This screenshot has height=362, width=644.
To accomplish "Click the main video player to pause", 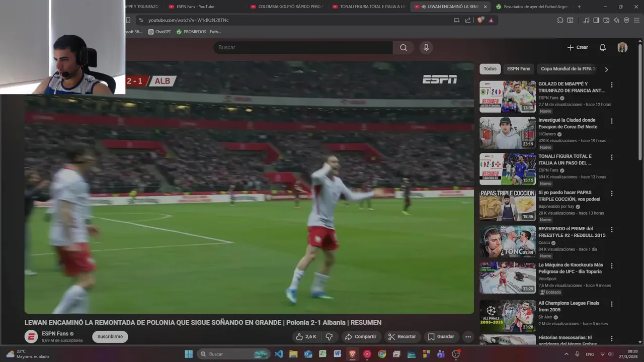I will tap(249, 187).
